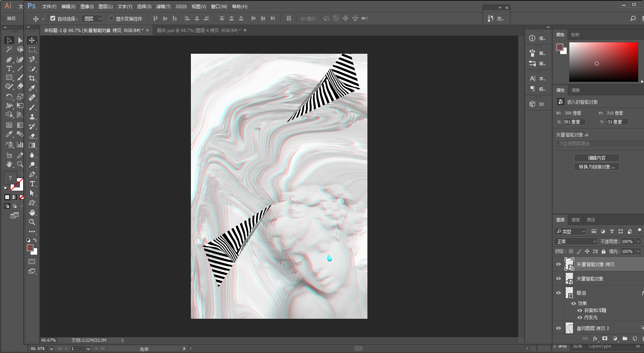Hide the 矢量智能对象 拷贝 layer
The image size is (644, 353).
pos(558,264)
